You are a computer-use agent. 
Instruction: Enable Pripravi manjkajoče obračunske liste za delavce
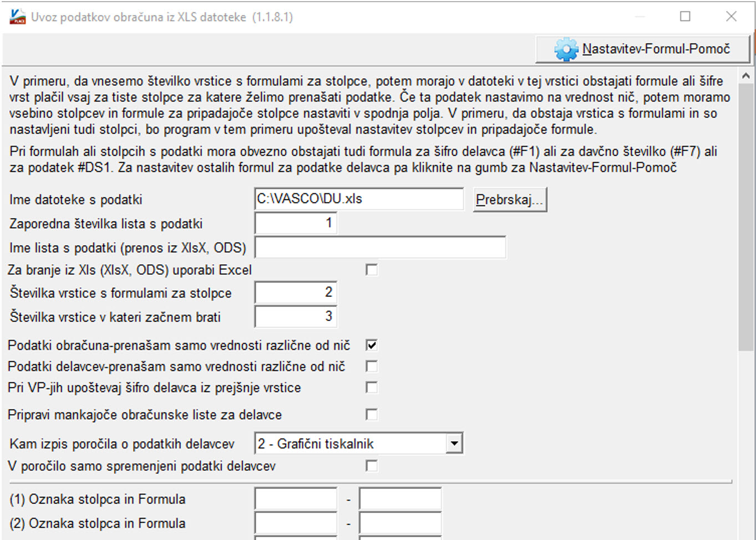click(x=372, y=415)
